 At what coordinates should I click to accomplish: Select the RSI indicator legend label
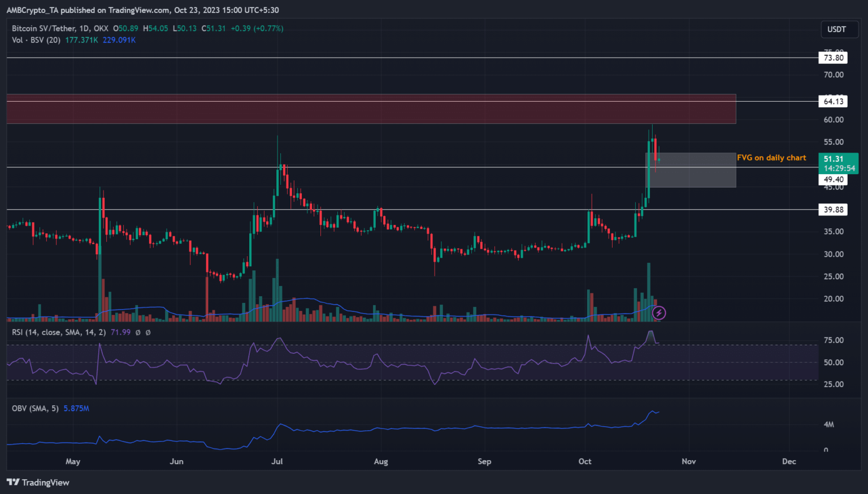pos(59,332)
